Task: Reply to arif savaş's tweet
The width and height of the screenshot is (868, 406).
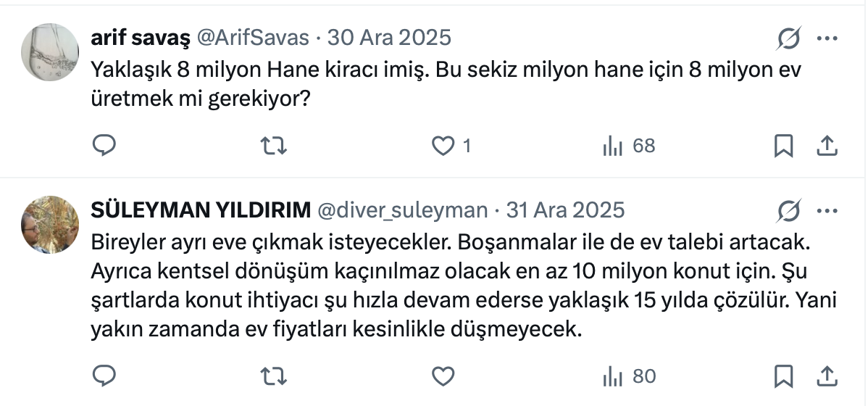Action: tap(104, 146)
